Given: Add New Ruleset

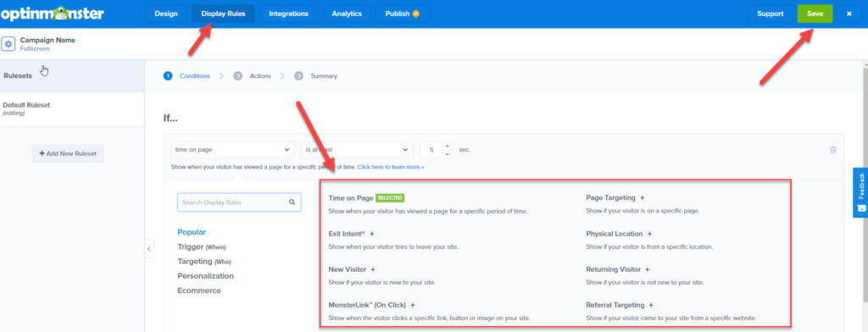Looking at the screenshot, I should [68, 153].
